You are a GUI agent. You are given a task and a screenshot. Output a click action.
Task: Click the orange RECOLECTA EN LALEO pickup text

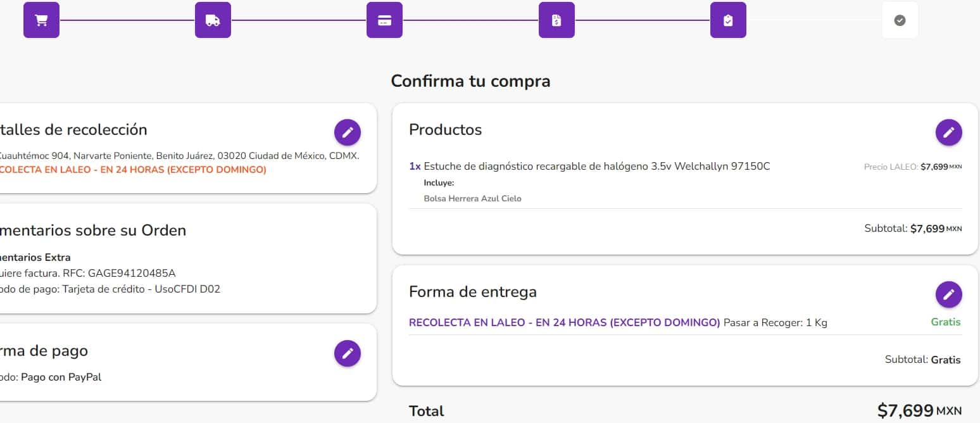click(x=133, y=170)
